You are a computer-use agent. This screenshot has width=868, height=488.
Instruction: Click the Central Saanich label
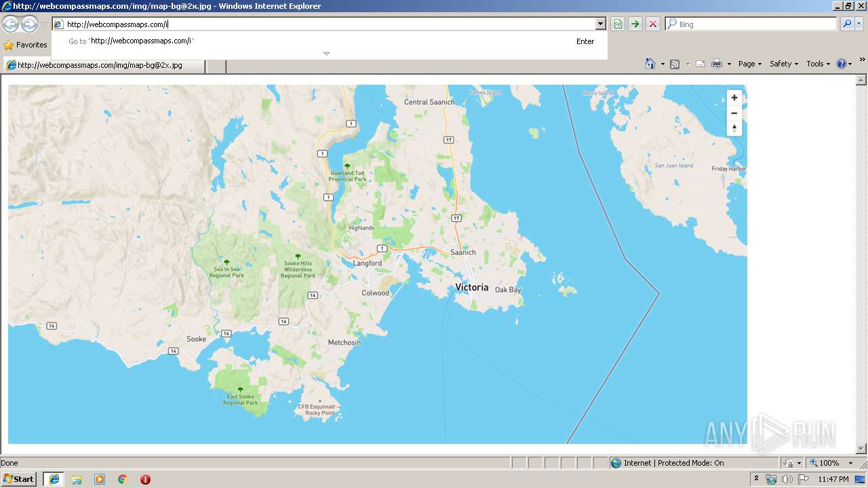tap(429, 102)
